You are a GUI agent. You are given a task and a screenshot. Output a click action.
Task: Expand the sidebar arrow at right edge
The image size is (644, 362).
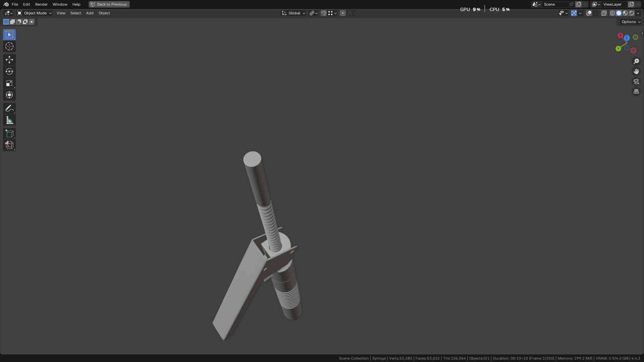point(642,34)
